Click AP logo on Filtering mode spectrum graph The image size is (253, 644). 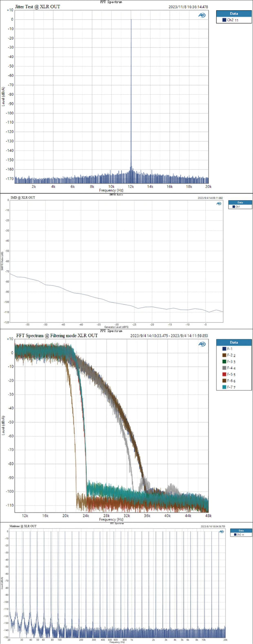[x=202, y=344]
